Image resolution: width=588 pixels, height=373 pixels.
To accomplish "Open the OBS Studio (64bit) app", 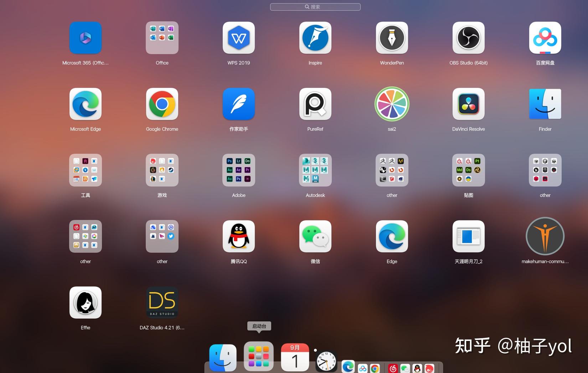I will [x=468, y=38].
